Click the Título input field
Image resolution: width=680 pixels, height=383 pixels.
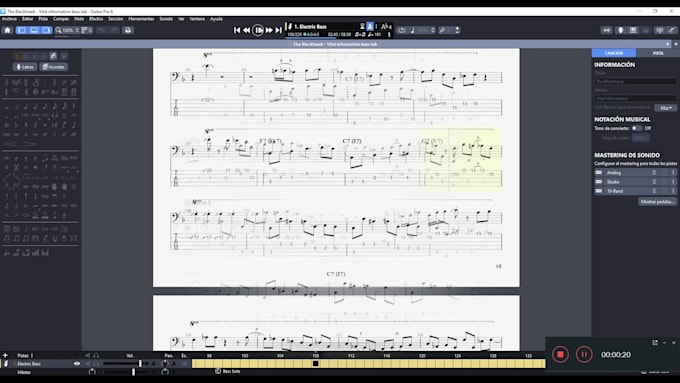click(635, 82)
